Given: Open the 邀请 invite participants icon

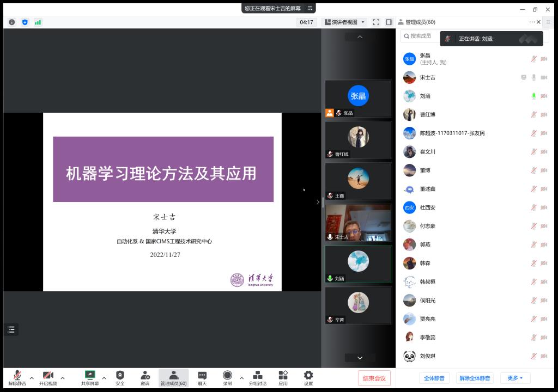Looking at the screenshot, I should [145, 376].
